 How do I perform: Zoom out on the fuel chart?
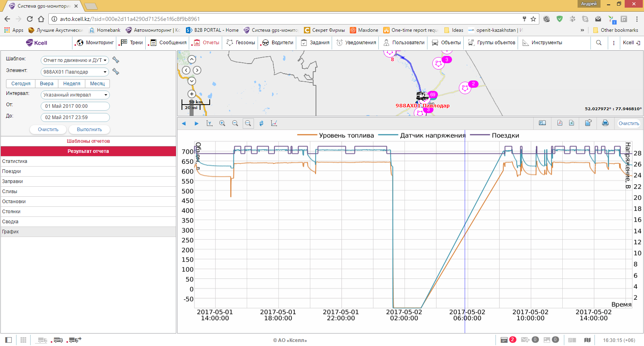[235, 124]
